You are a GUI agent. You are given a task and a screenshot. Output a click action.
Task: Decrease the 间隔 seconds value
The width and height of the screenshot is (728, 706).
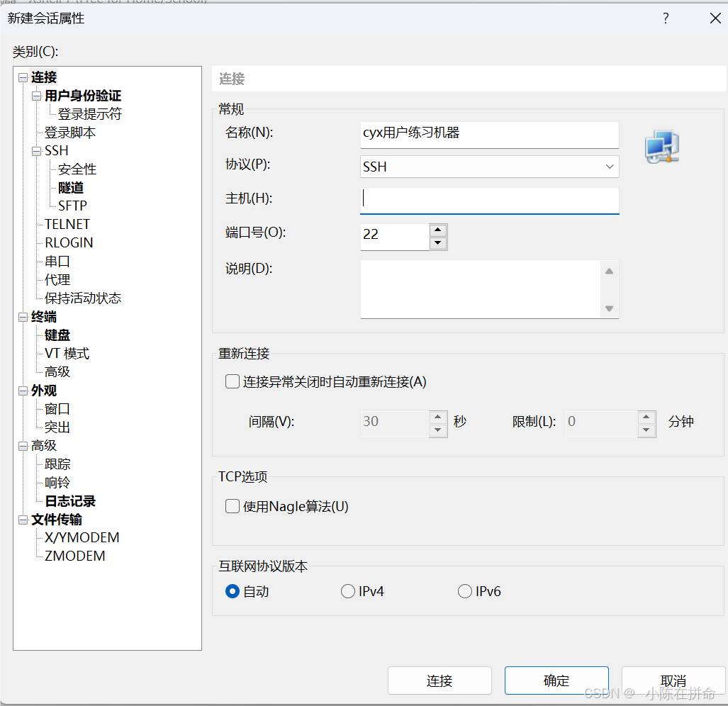(438, 430)
